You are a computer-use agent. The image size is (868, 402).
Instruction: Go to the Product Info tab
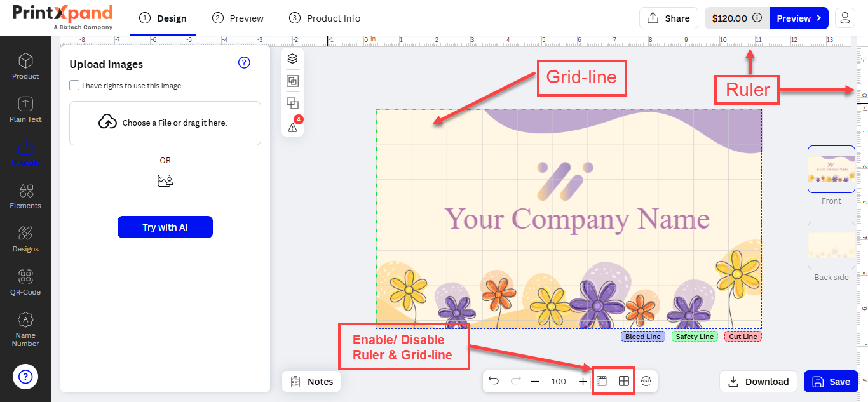325,18
